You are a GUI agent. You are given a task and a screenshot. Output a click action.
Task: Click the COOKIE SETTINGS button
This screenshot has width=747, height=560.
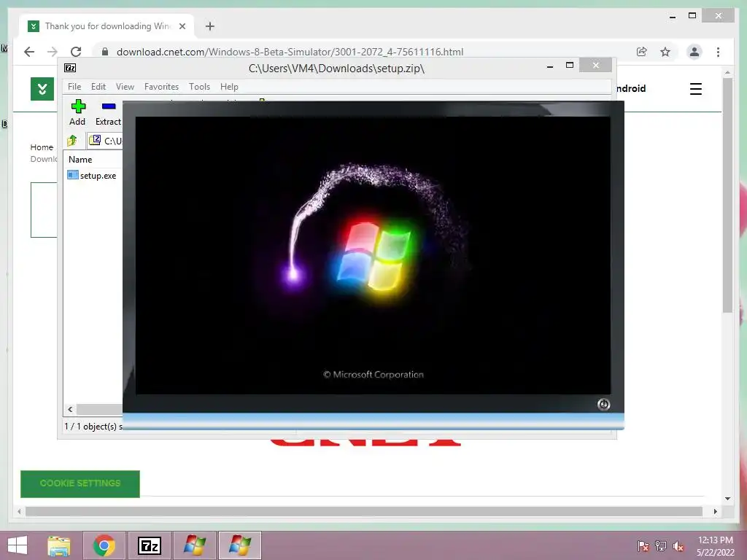point(80,483)
